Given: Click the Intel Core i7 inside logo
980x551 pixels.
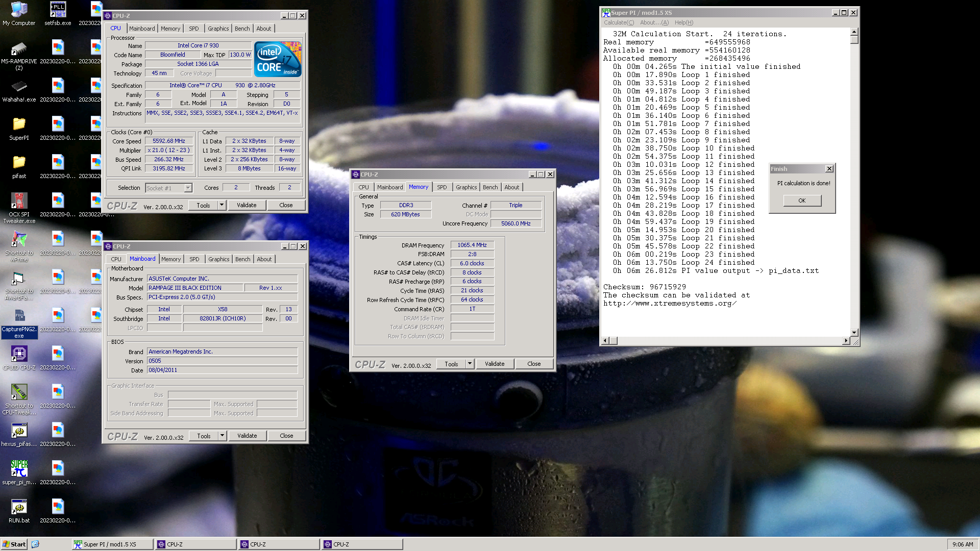Looking at the screenshot, I should (278, 59).
